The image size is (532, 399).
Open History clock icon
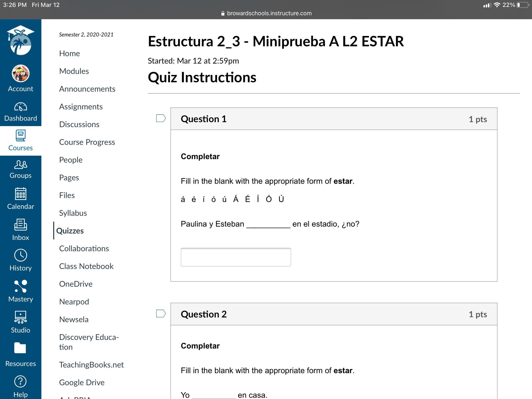click(20, 255)
